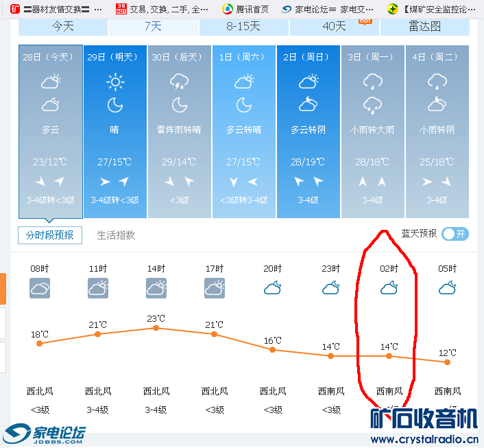
Task: Click the 08时 cloudy weather icon
Action: coord(40,288)
